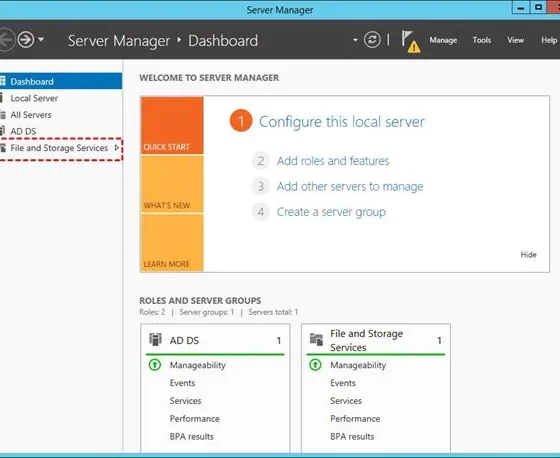This screenshot has height=458, width=560.
Task: Click Add other servers to manage
Action: 350,186
